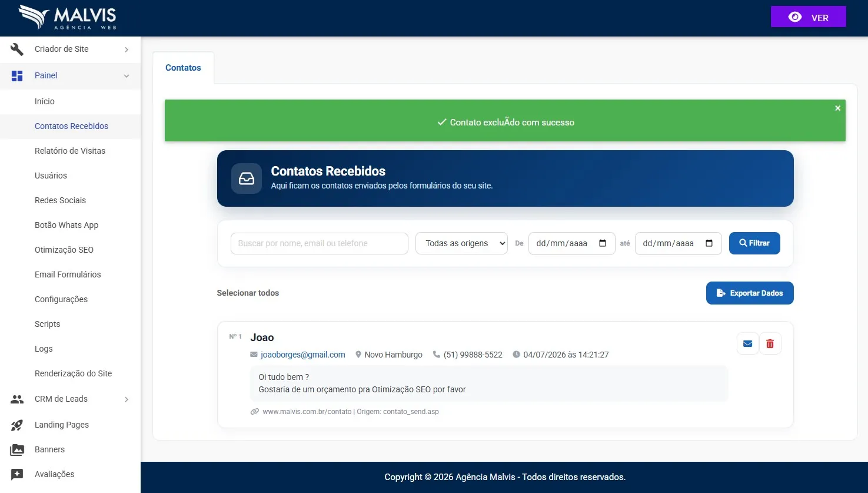Open the Scripts page
The height and width of the screenshot is (493, 868).
47,324
